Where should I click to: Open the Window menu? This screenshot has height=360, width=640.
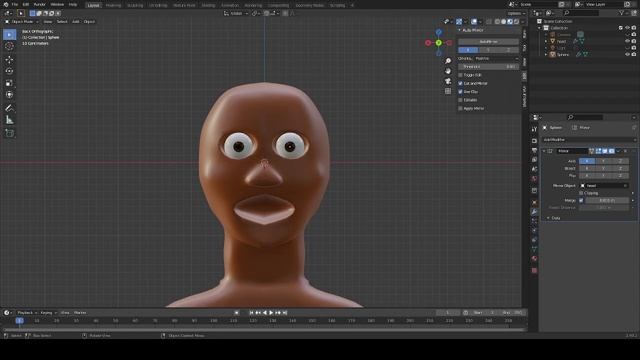57,4
